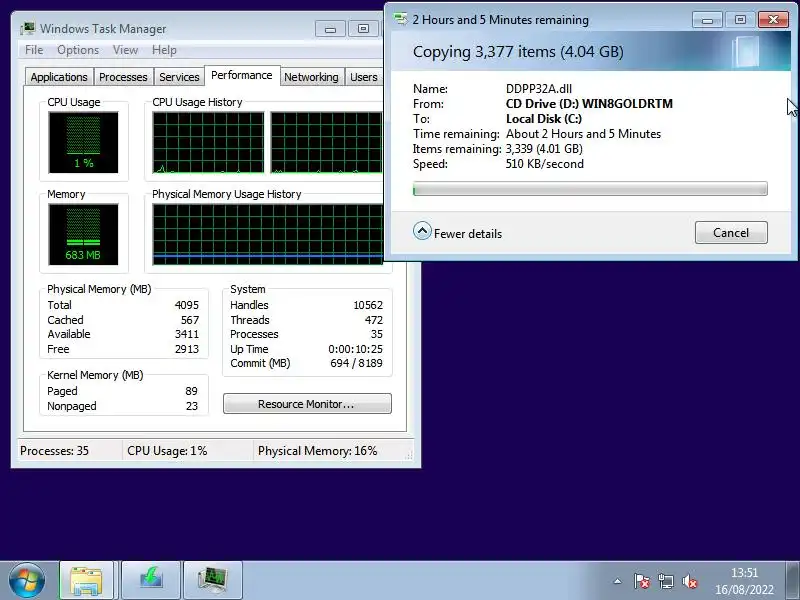This screenshot has width=800, height=600.
Task: Click the CD Drive (D:) WIN8GOLDRTM source
Action: point(589,104)
